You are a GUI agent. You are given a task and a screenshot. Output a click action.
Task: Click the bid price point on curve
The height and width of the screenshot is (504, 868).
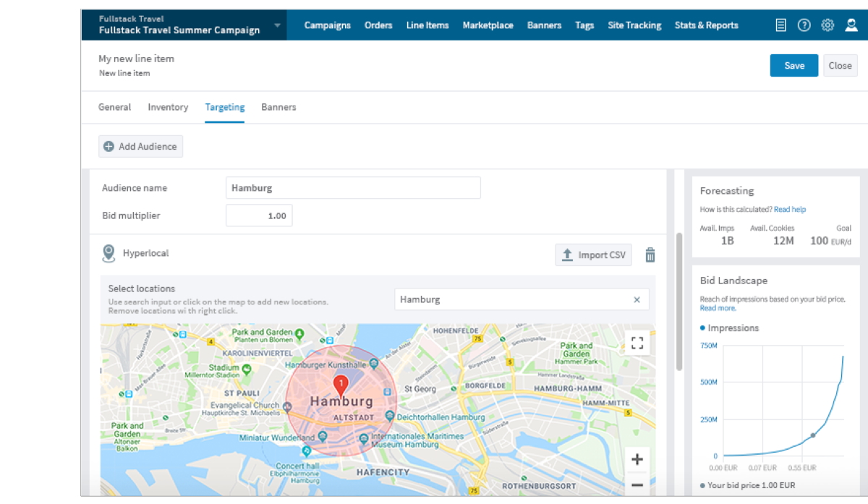pos(813,435)
